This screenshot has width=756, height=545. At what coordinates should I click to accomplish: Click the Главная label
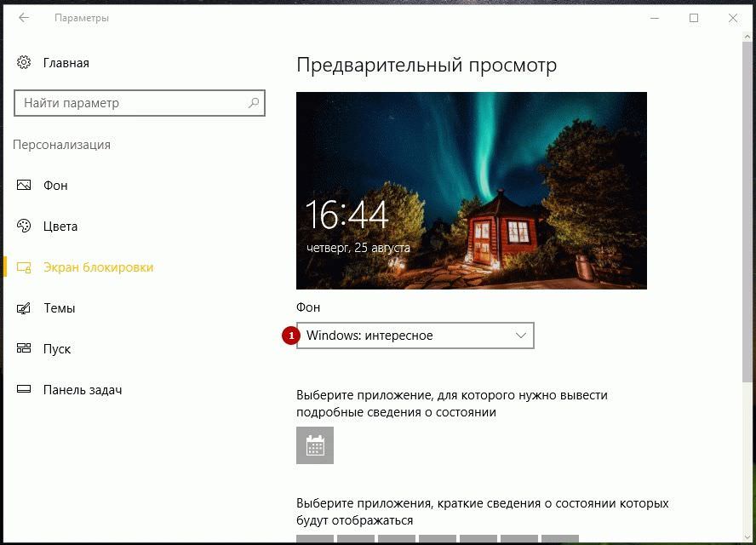point(66,63)
